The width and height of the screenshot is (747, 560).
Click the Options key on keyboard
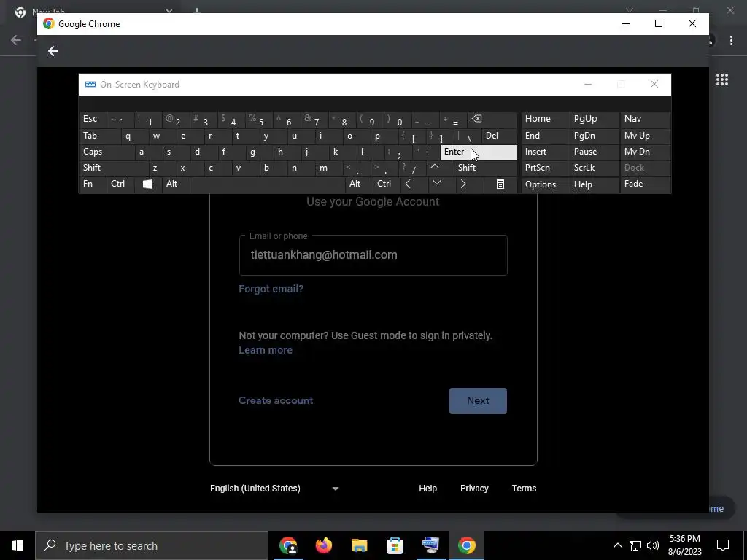[545, 184]
